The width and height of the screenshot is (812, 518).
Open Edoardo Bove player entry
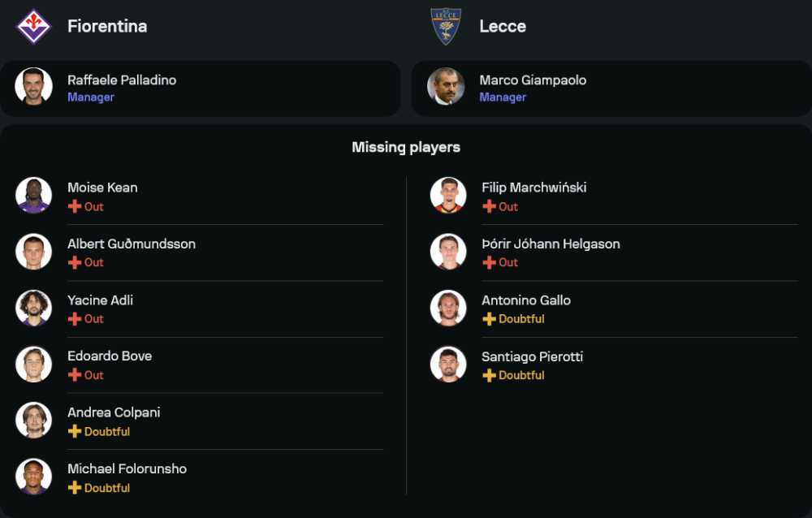pyautogui.click(x=200, y=365)
